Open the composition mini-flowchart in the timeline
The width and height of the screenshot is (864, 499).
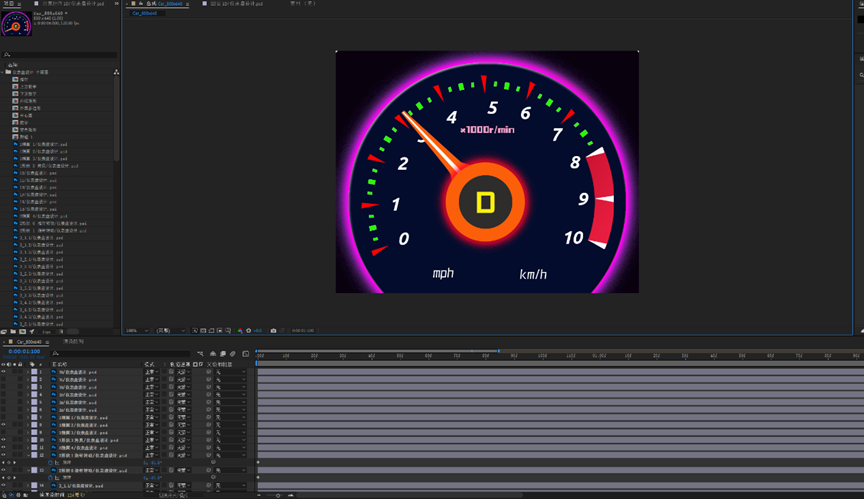(200, 354)
